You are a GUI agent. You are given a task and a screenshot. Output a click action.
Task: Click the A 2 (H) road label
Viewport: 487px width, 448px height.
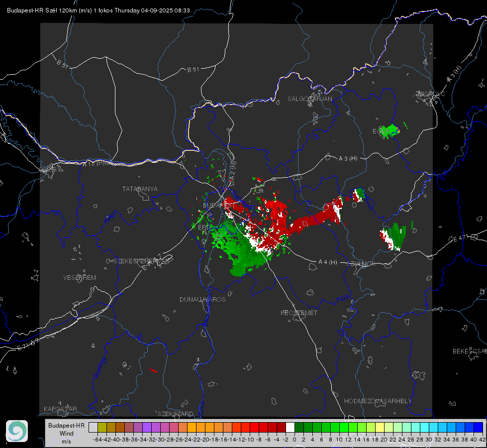(x=233, y=170)
